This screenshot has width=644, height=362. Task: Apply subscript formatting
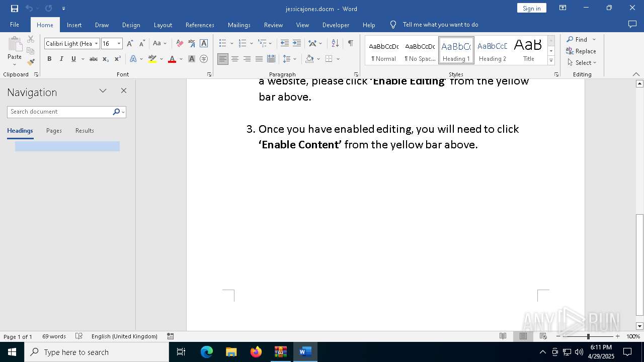106,59
